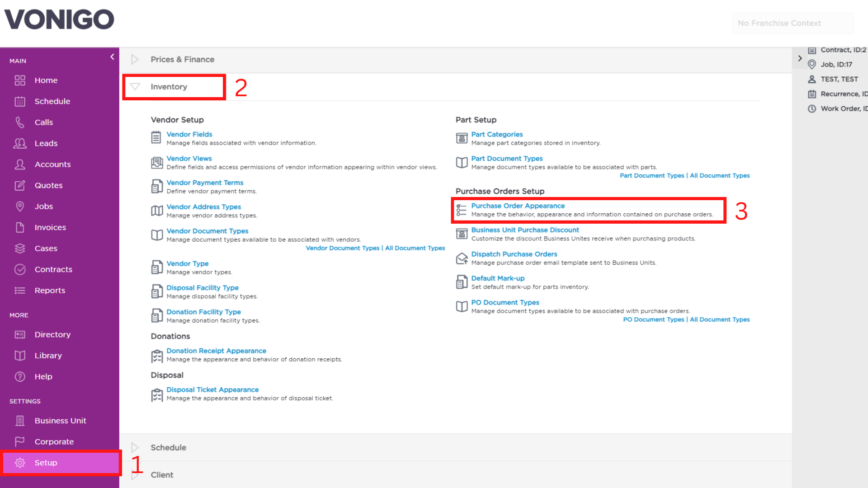Click the Dispatch Purchase Orders envelope icon
Viewport: 868px width, 488px height.
coord(462,258)
